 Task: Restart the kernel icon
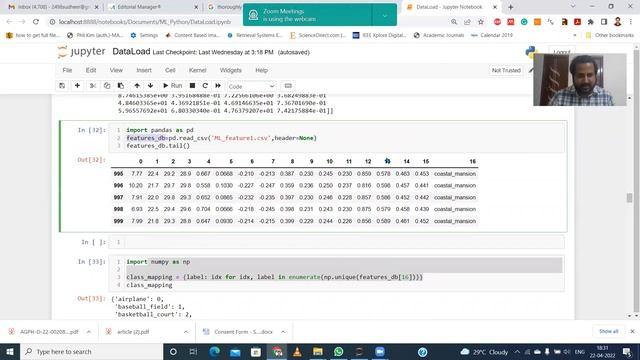click(205, 86)
